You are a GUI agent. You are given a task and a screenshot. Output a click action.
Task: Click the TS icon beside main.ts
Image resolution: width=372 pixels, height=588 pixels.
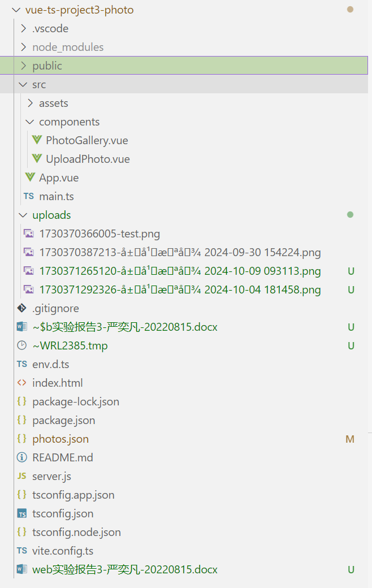coord(28,196)
